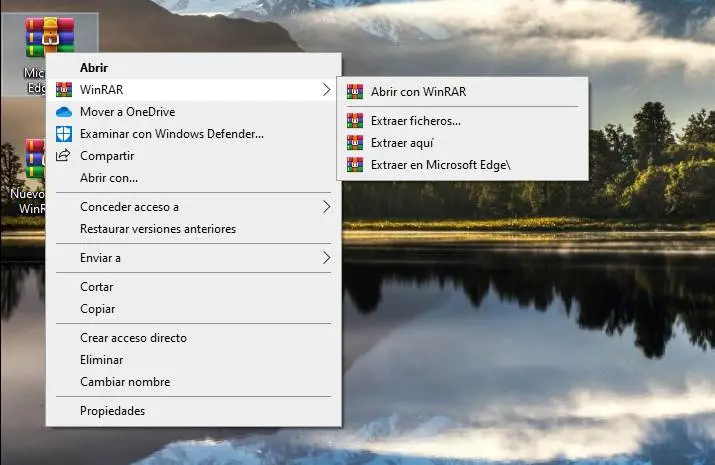Screen dimensions: 715x465
Task: Choose Abrir con... entry
Action: point(194,178)
